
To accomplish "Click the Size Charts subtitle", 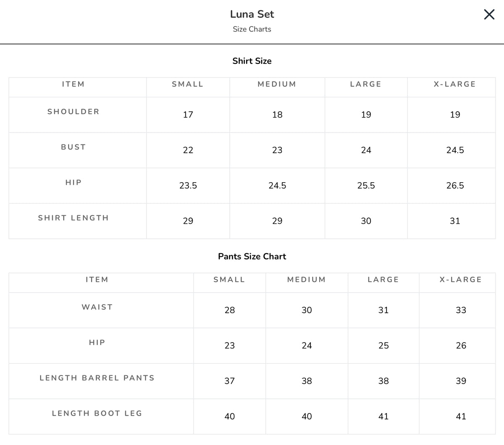I will [x=252, y=29].
